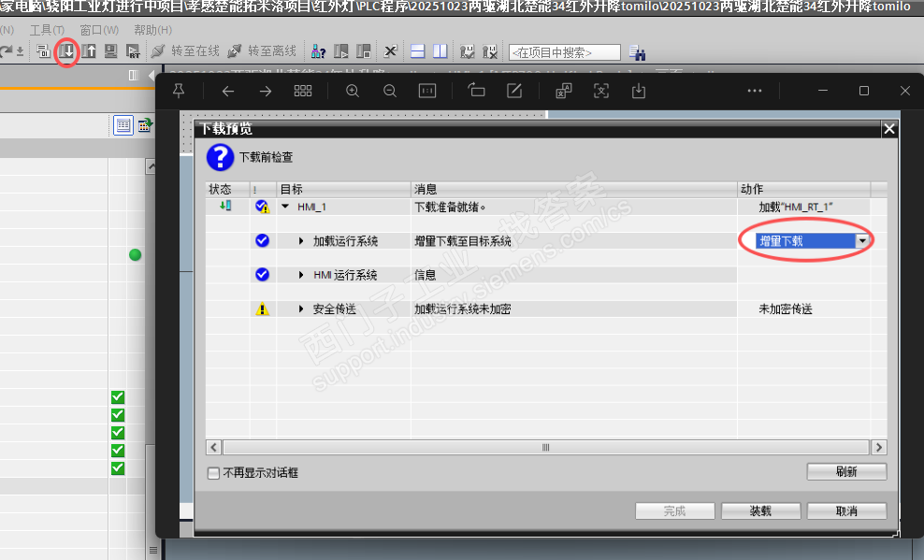Zoom in using the image viewer magnifier
The width and height of the screenshot is (924, 560).
coord(353,91)
